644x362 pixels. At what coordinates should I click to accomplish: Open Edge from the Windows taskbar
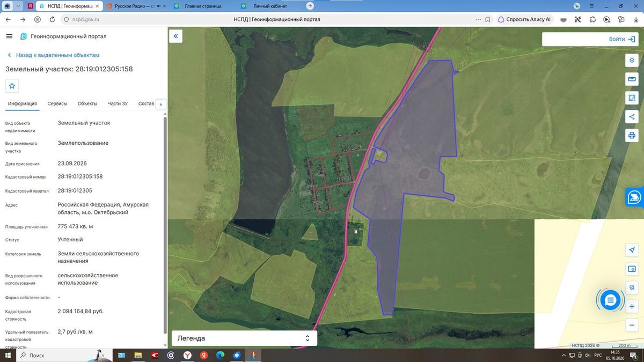(220, 356)
